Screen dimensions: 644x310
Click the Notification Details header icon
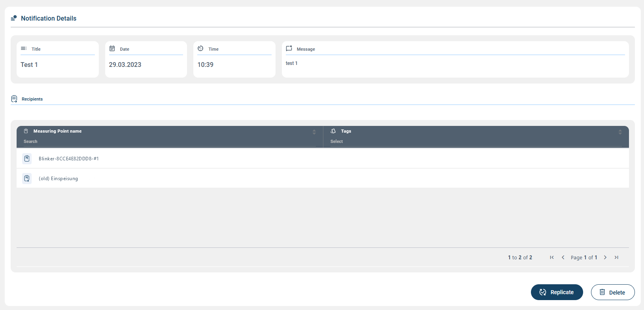pyautogui.click(x=14, y=18)
